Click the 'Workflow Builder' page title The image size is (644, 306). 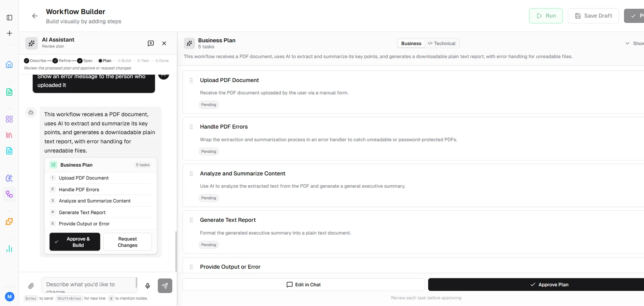(75, 12)
